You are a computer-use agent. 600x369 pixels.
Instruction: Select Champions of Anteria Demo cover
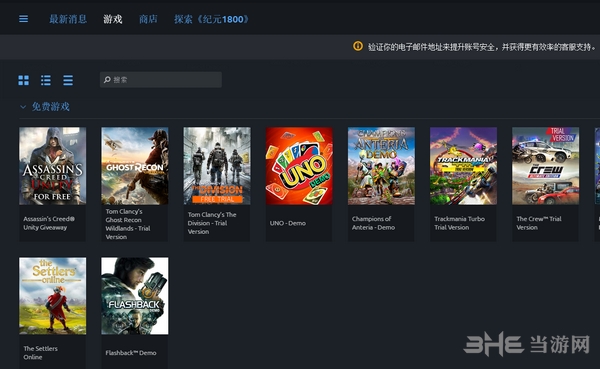[x=381, y=166]
